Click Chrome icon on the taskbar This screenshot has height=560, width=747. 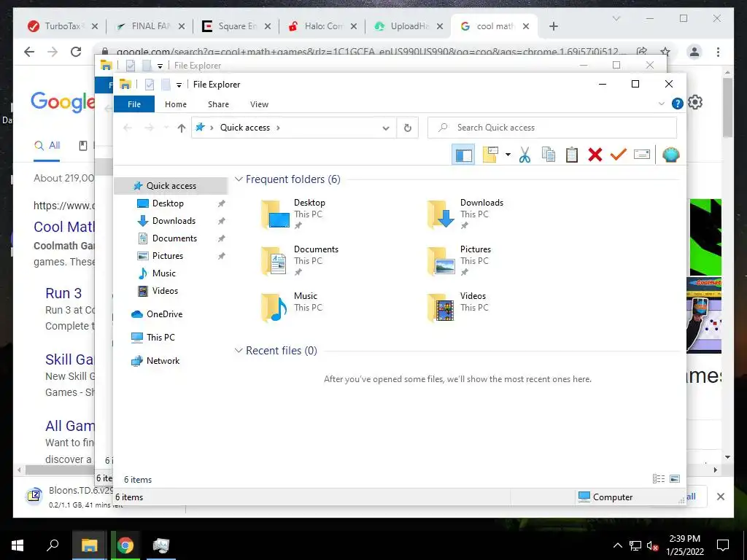coord(125,545)
